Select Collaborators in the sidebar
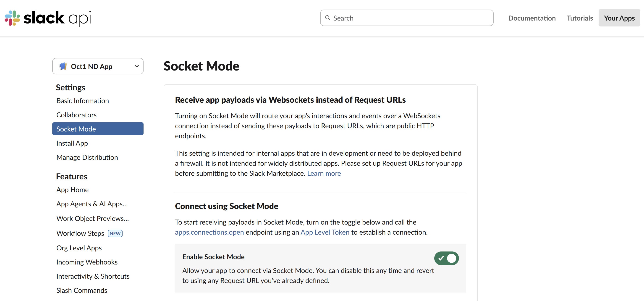This screenshot has height=301, width=644. (76, 115)
